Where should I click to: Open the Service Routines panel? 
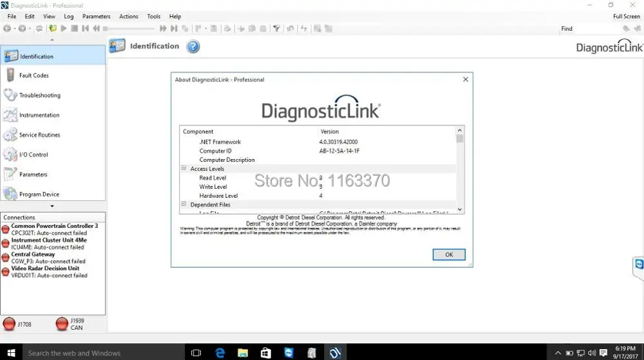(x=53, y=135)
